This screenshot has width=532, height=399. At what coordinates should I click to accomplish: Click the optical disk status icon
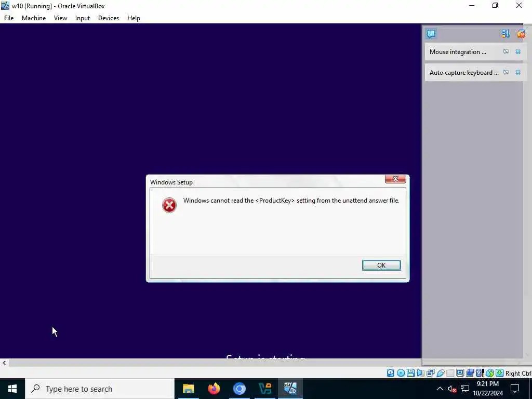[401, 373]
